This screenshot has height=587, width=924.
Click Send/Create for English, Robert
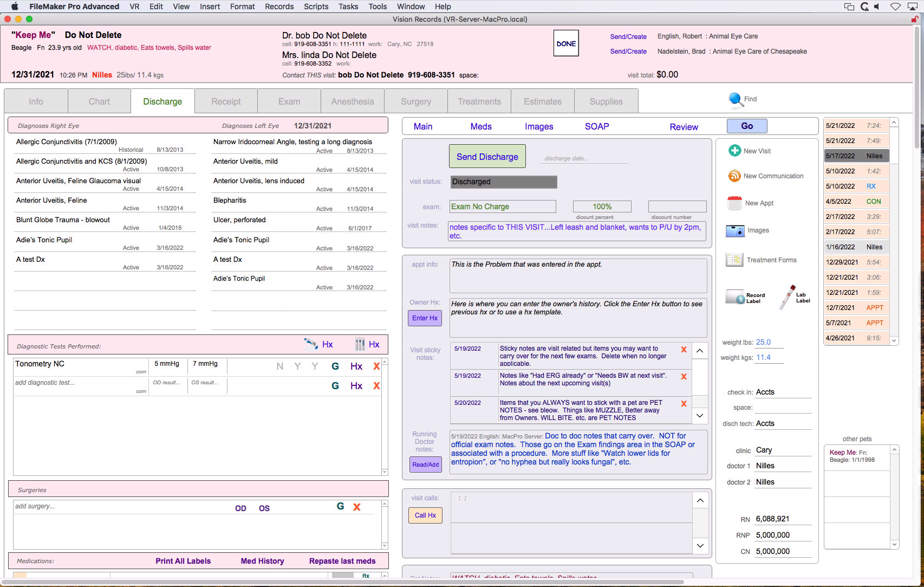point(628,36)
